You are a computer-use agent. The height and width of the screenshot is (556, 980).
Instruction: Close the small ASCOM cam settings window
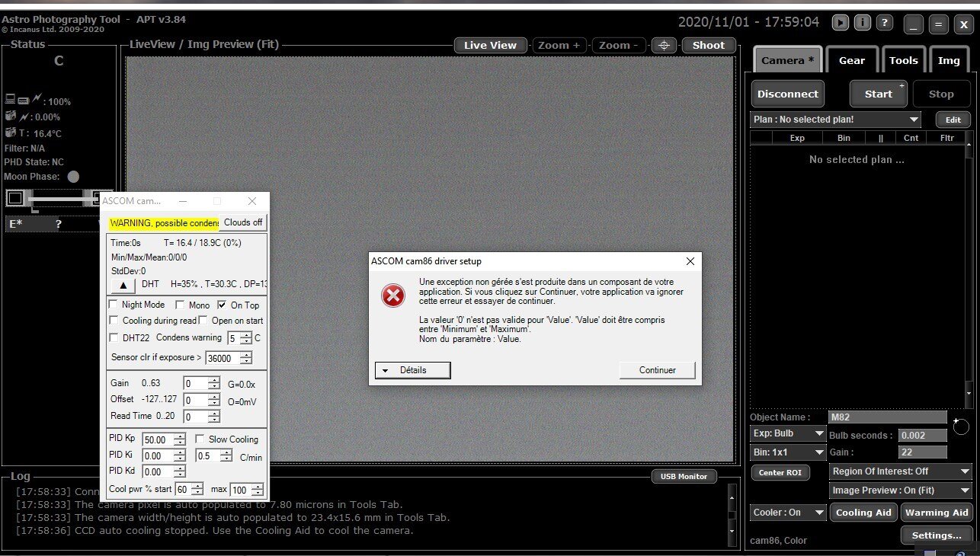pos(252,201)
